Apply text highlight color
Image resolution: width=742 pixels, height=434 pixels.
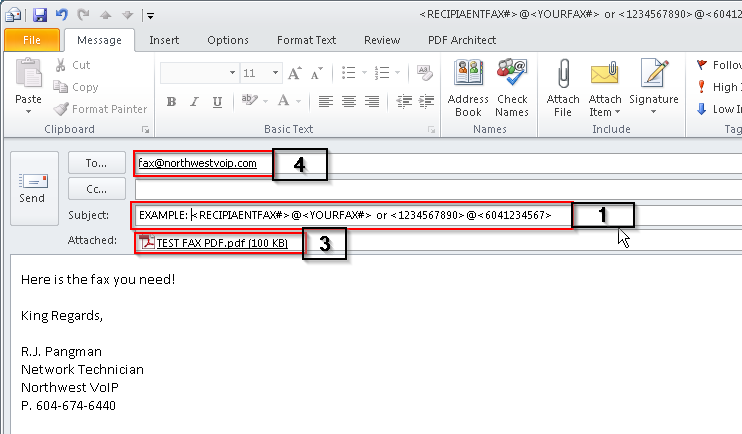pyautogui.click(x=248, y=100)
